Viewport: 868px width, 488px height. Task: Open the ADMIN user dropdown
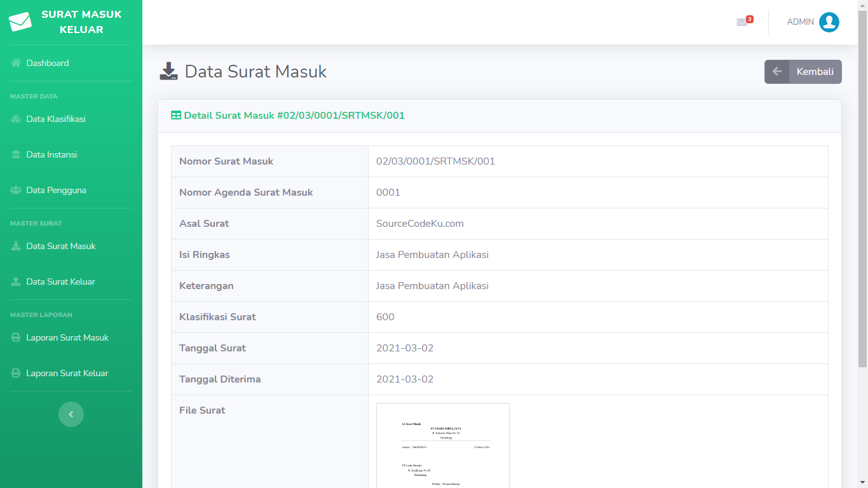813,22
